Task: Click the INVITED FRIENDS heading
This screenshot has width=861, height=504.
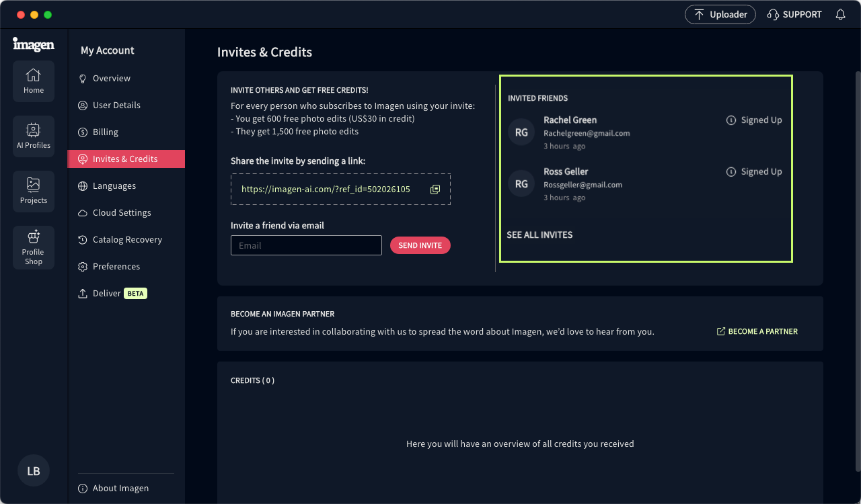Action: (537, 98)
